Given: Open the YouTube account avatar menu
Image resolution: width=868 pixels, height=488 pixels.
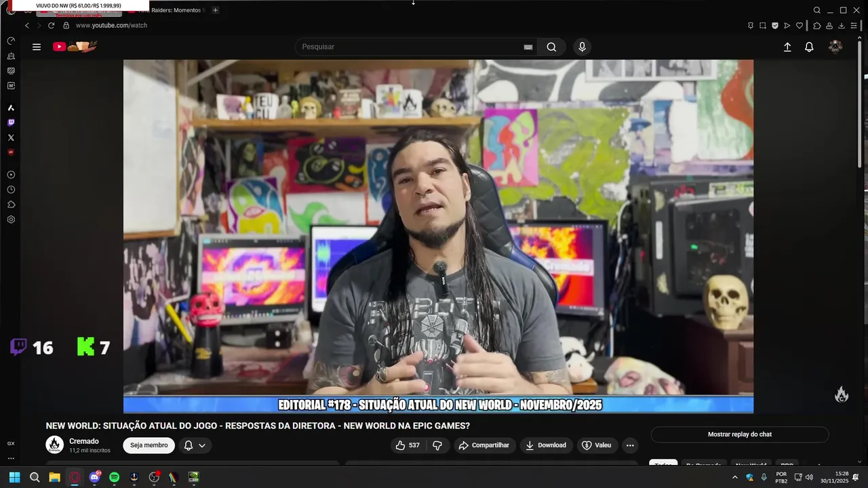Looking at the screenshot, I should click(x=835, y=47).
